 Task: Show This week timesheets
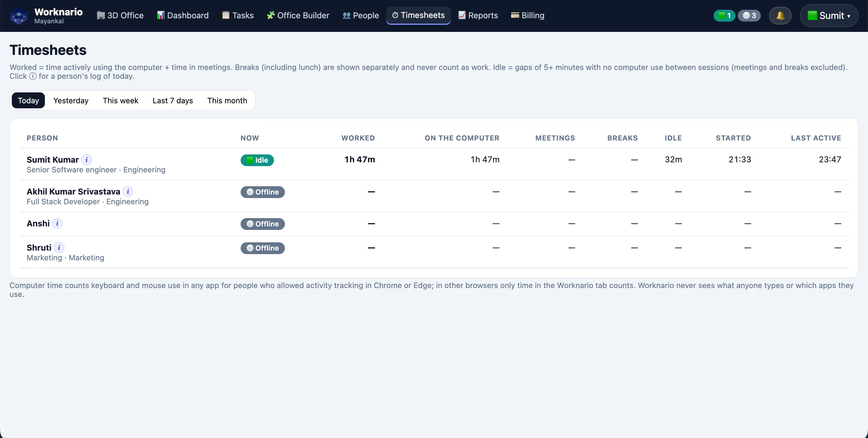point(120,100)
